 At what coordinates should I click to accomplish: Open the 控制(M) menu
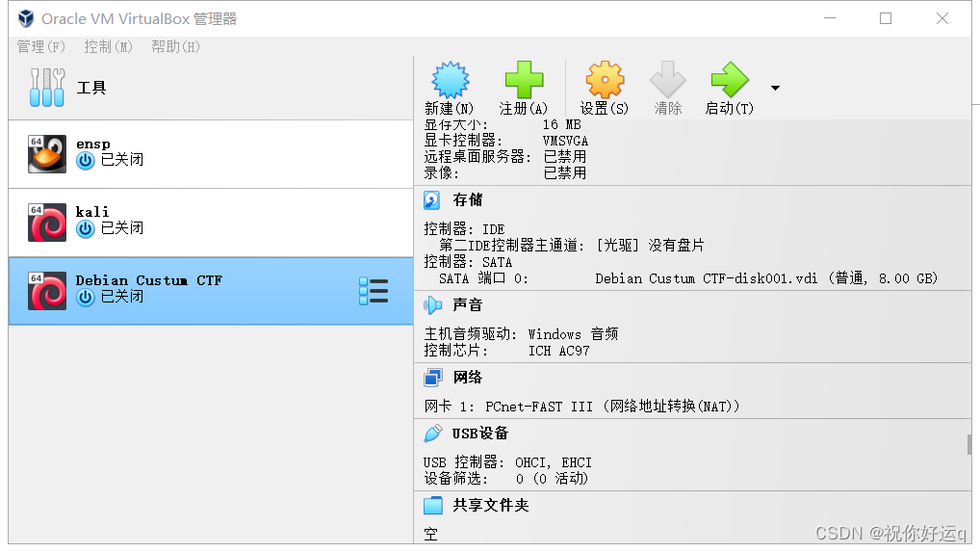click(108, 47)
